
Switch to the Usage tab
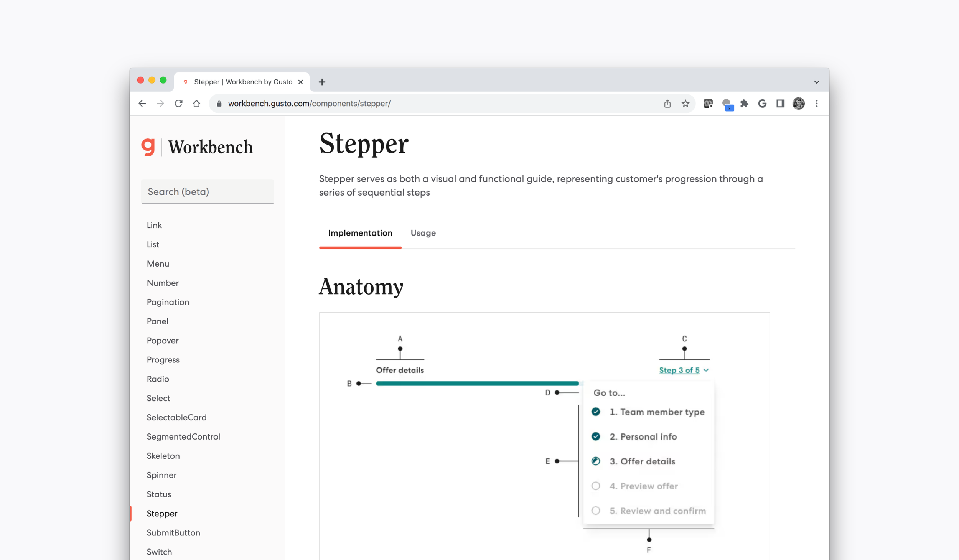(423, 233)
